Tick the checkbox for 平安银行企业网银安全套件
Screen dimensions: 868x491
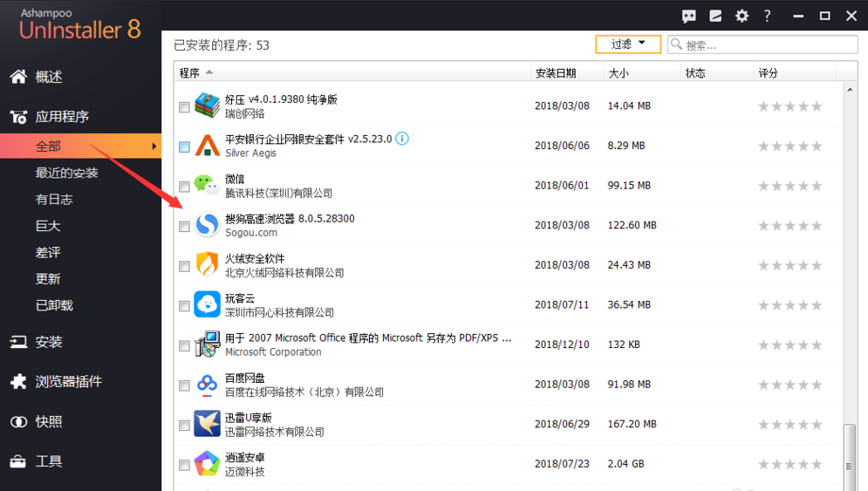tap(184, 147)
